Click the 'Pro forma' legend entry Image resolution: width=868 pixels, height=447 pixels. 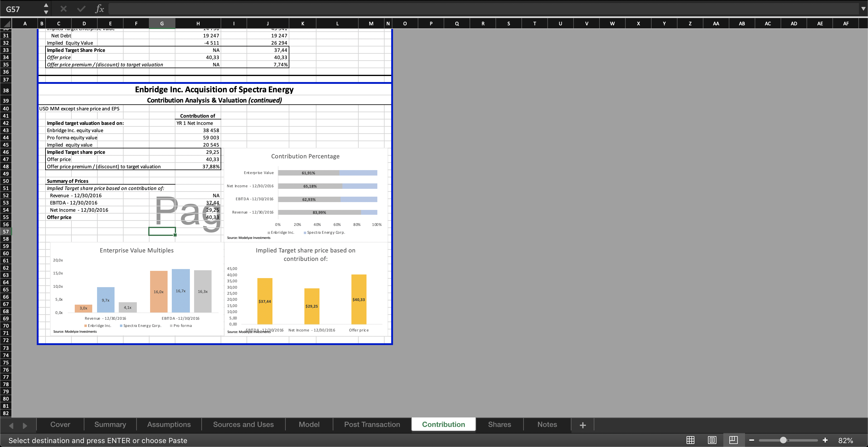[181, 326]
